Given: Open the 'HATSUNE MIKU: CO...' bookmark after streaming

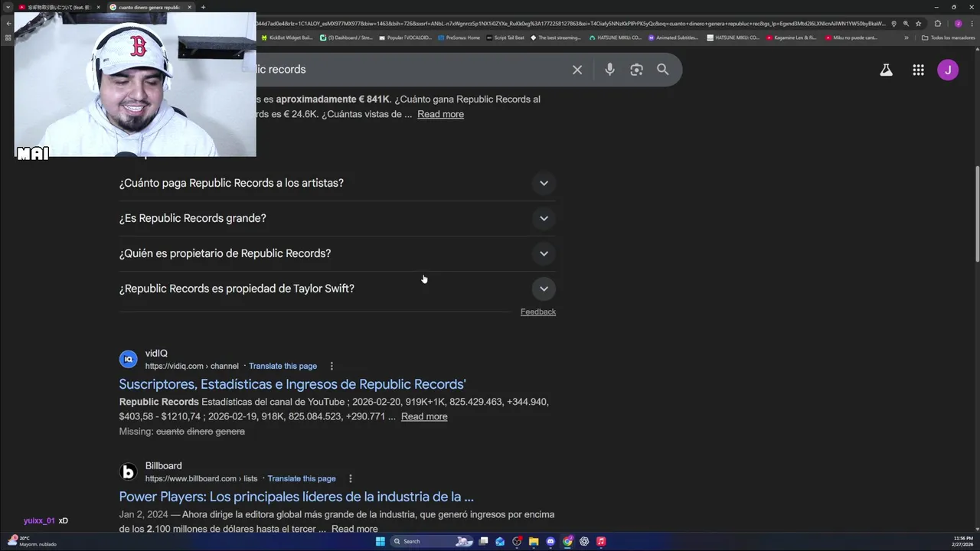Looking at the screenshot, I should click(616, 37).
